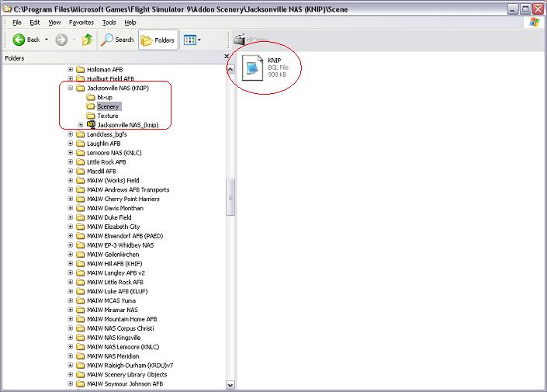
Task: Expand the Landclass_bgl's folder
Action: coord(71,134)
